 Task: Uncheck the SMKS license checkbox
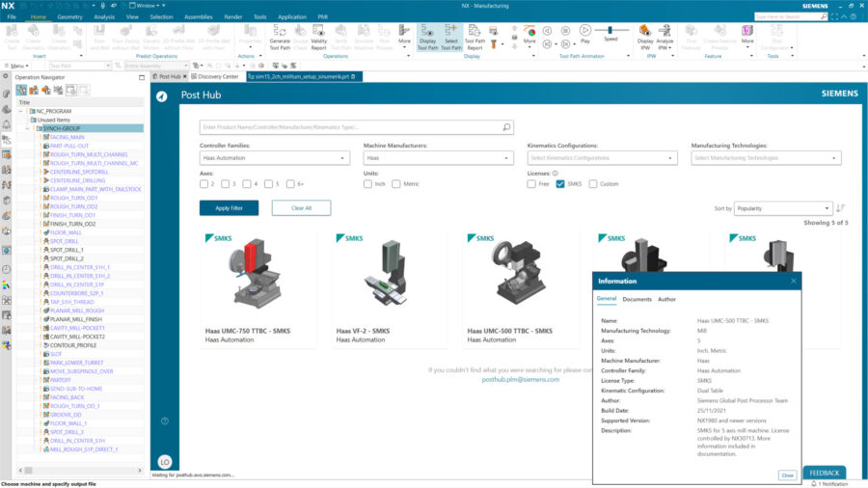560,183
